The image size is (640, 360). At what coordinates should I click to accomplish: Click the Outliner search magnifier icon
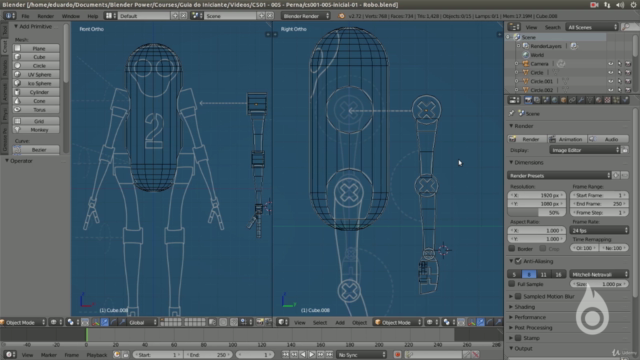click(x=625, y=27)
